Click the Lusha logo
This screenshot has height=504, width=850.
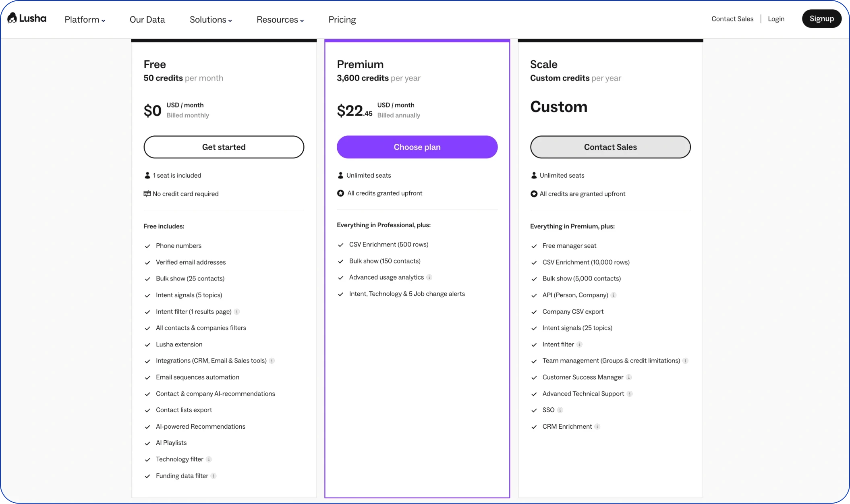[27, 19]
